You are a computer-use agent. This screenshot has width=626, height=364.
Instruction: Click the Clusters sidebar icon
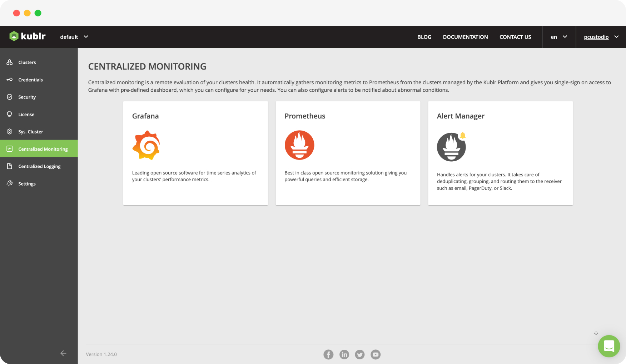click(10, 62)
